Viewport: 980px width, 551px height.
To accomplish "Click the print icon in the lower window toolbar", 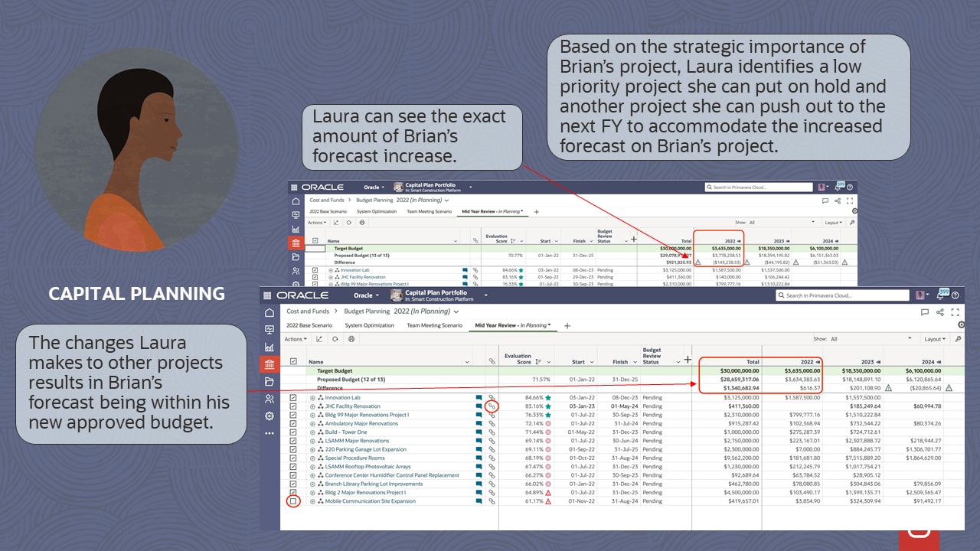I will (x=351, y=339).
